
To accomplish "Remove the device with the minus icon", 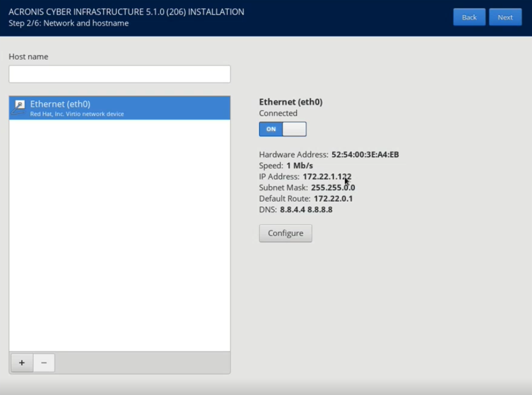I will (x=44, y=363).
